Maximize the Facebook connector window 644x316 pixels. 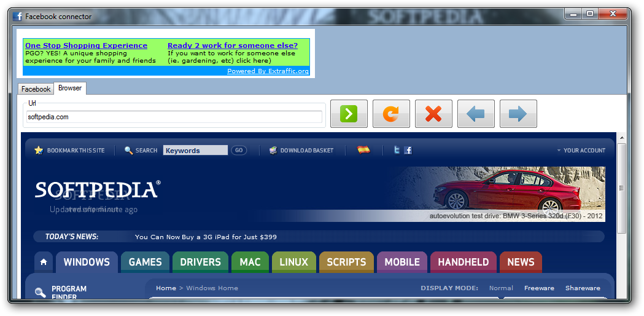(x=590, y=14)
